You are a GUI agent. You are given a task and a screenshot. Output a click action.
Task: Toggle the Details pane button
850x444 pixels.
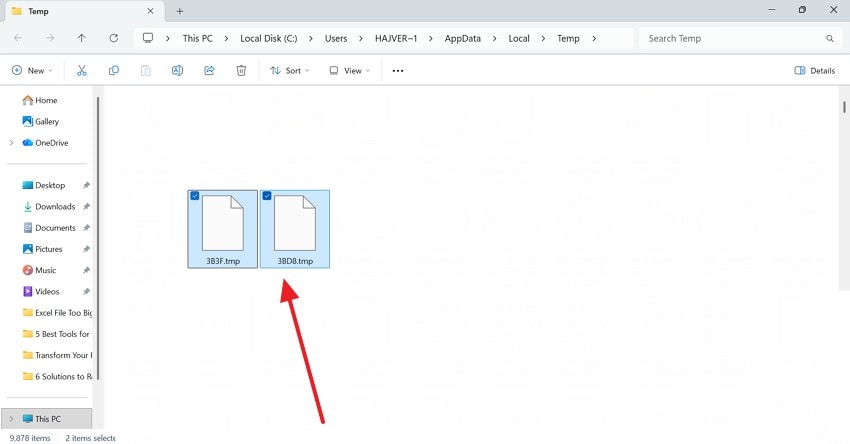814,70
